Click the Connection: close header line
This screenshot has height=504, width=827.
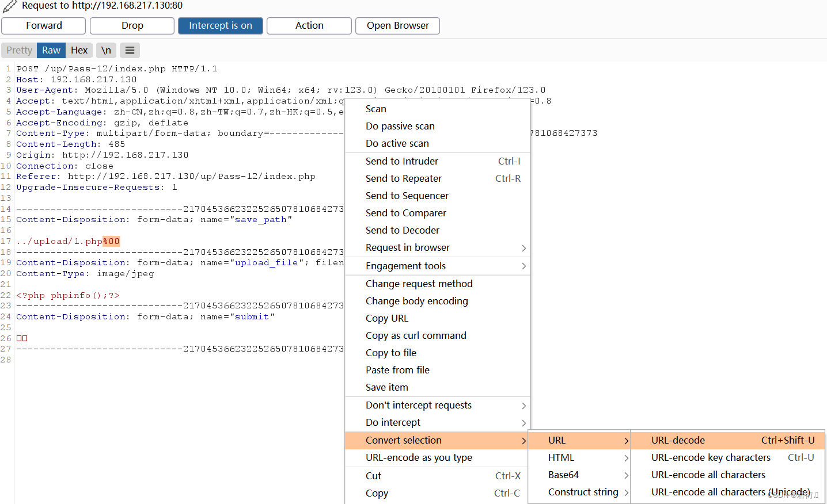pos(65,166)
